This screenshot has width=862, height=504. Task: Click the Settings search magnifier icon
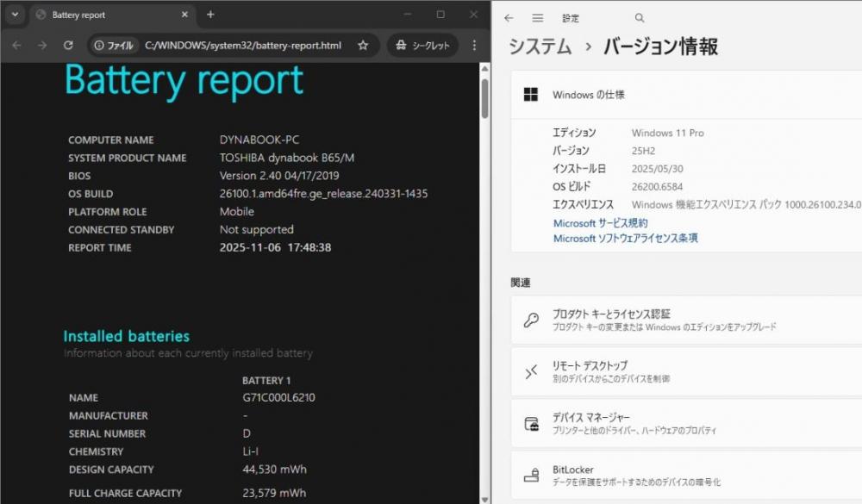[639, 17]
